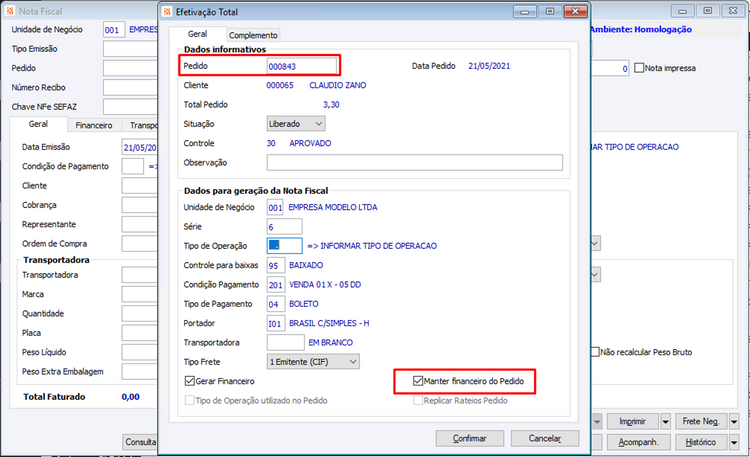The image size is (750, 457).
Task: Click the Confirmar button
Action: pyautogui.click(x=470, y=438)
